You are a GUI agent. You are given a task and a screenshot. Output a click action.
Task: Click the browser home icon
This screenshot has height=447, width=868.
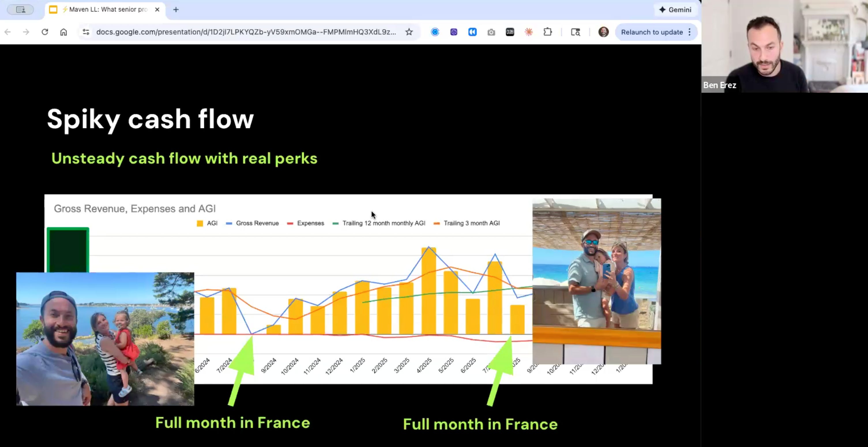(x=63, y=32)
